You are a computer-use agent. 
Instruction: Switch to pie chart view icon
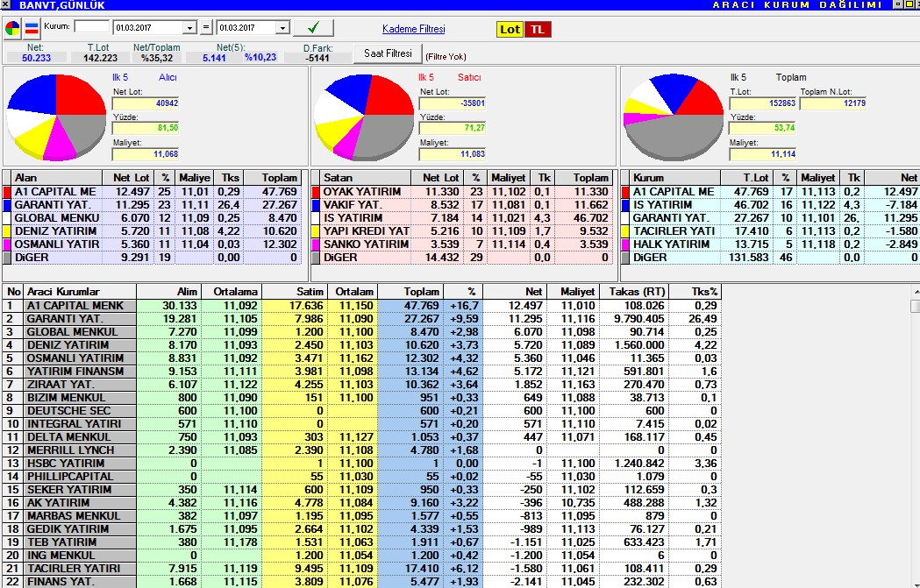click(x=12, y=28)
